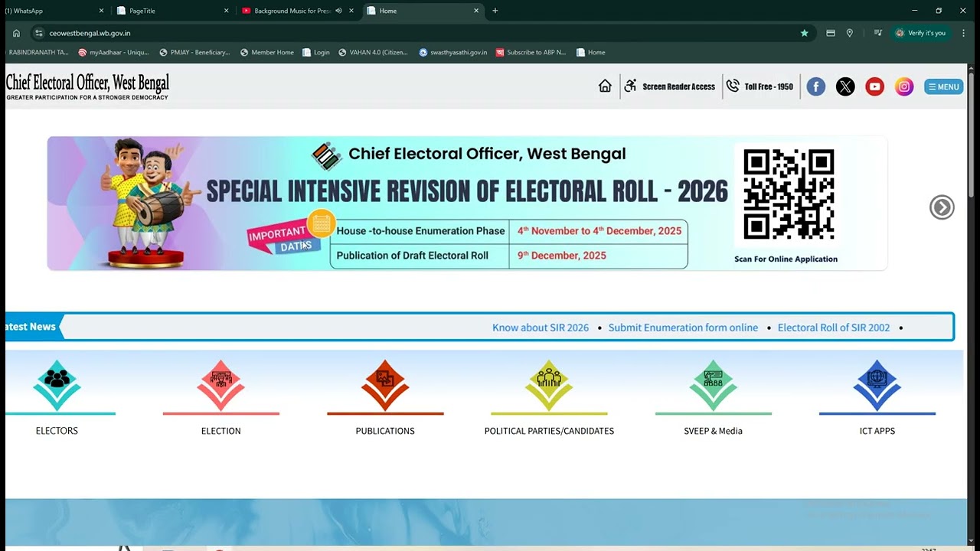980x551 pixels.
Task: Advance banner with next arrow button
Action: [942, 207]
